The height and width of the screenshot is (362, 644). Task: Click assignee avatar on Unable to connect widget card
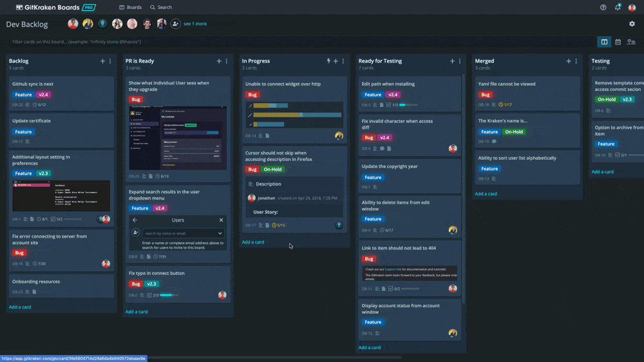point(339,136)
